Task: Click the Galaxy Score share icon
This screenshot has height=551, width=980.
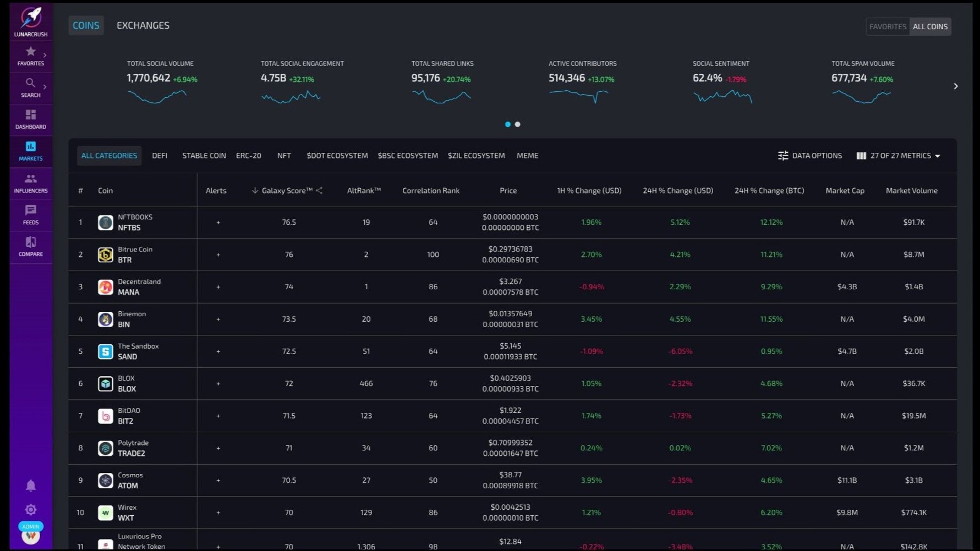Action: click(319, 190)
